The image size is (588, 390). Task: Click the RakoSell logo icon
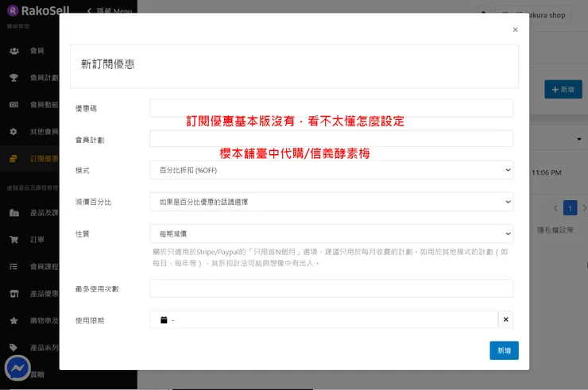pyautogui.click(x=13, y=10)
